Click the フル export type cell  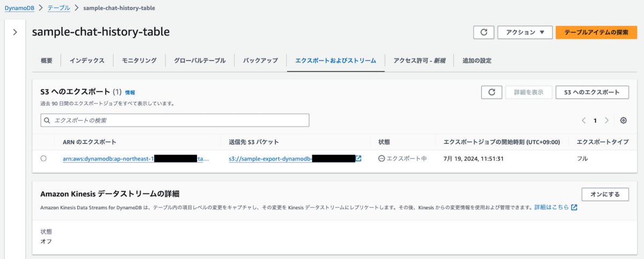(582, 159)
